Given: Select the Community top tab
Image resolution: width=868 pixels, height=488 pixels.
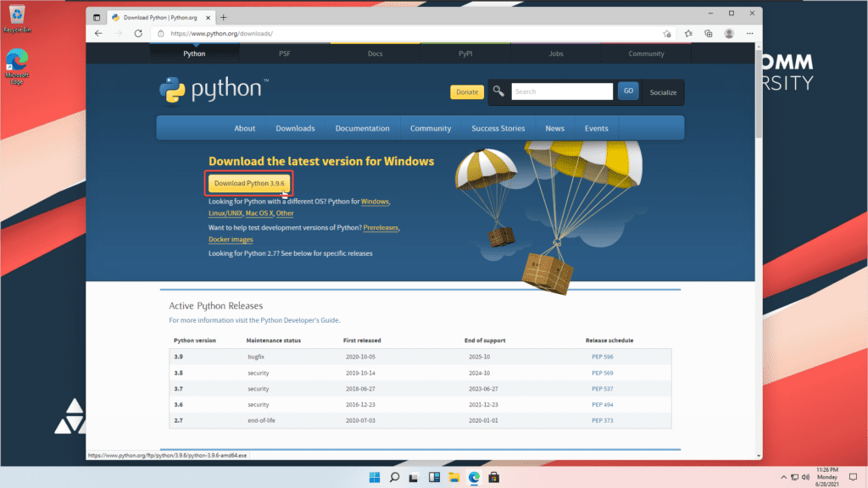Looking at the screenshot, I should [x=646, y=53].
